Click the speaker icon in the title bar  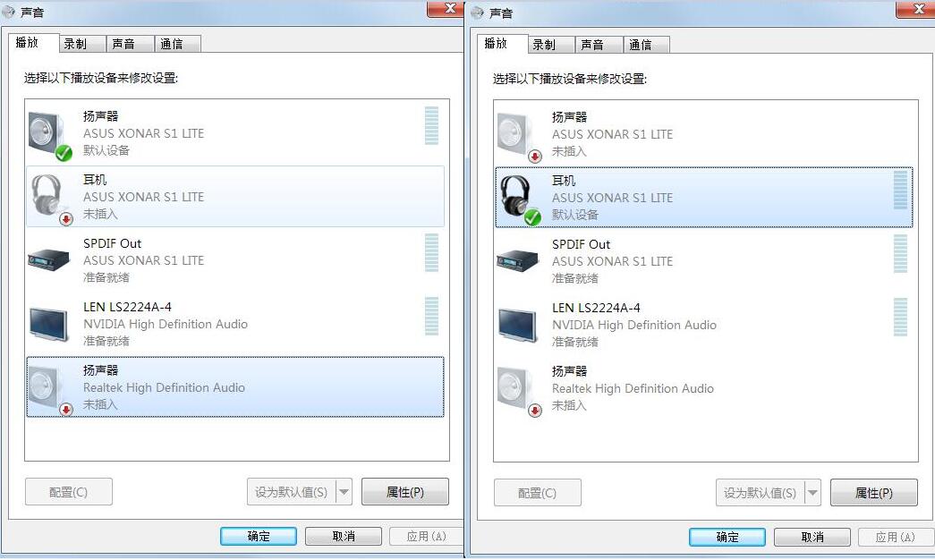click(x=9, y=10)
